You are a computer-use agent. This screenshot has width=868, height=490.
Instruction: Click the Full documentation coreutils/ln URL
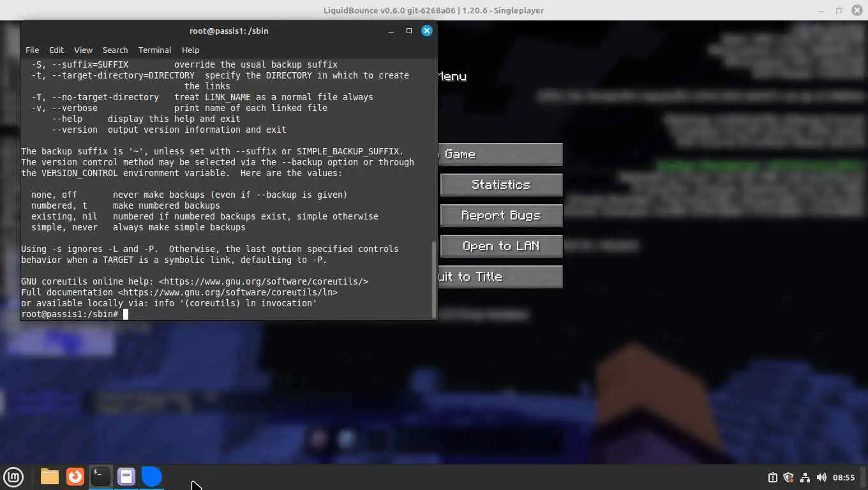pos(228,292)
